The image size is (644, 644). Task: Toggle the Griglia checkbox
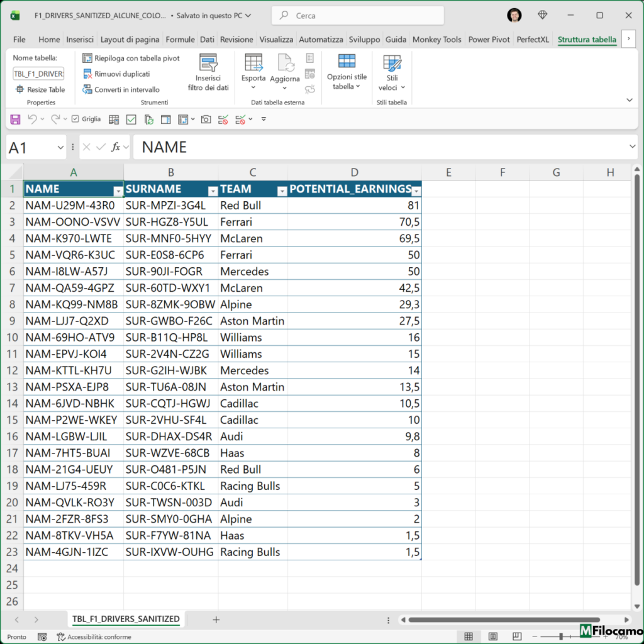pos(75,119)
